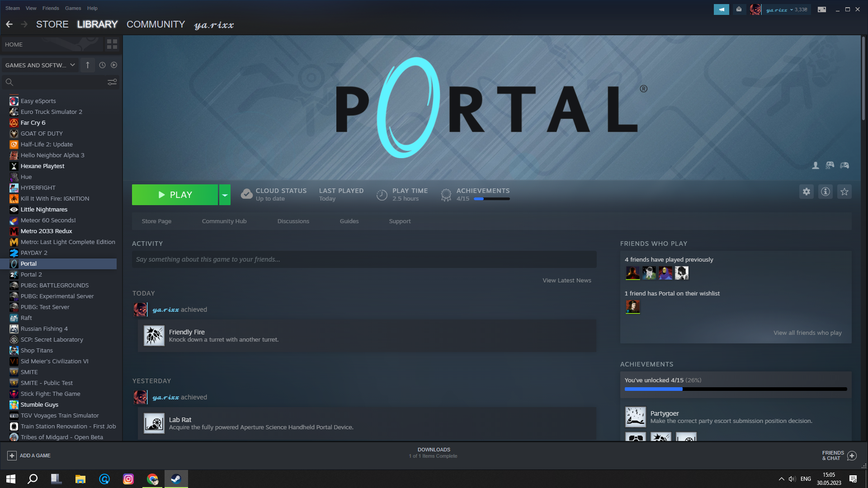This screenshot has height=488, width=868.
Task: Open the View menu
Action: (31, 8)
